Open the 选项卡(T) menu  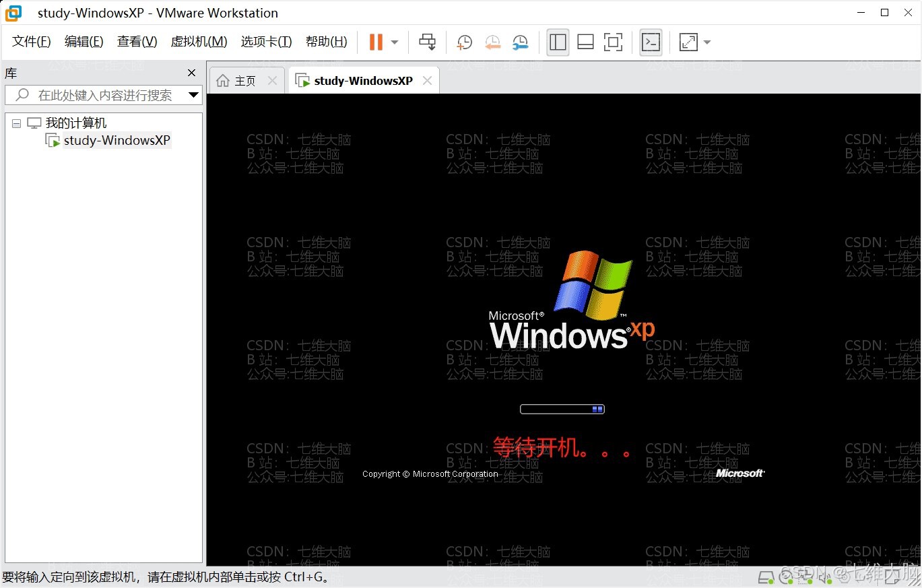pos(267,42)
